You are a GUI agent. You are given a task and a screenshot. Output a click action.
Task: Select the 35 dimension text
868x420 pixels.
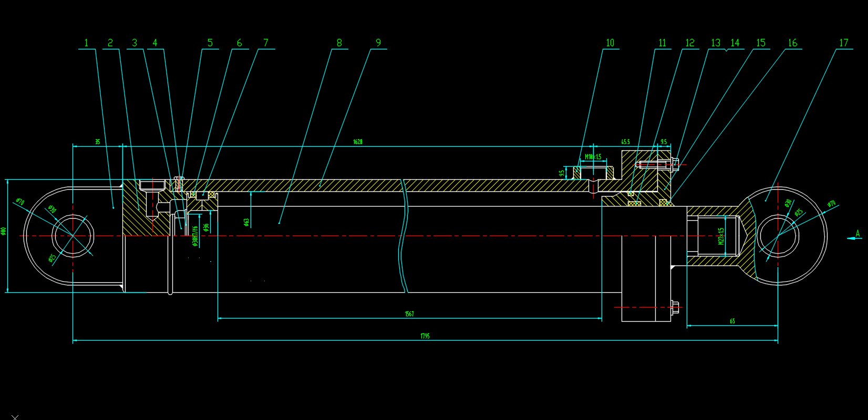(x=98, y=142)
